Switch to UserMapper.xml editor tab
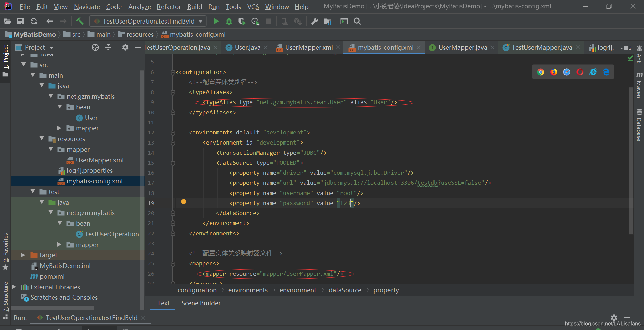The width and height of the screenshot is (644, 330). (309, 48)
